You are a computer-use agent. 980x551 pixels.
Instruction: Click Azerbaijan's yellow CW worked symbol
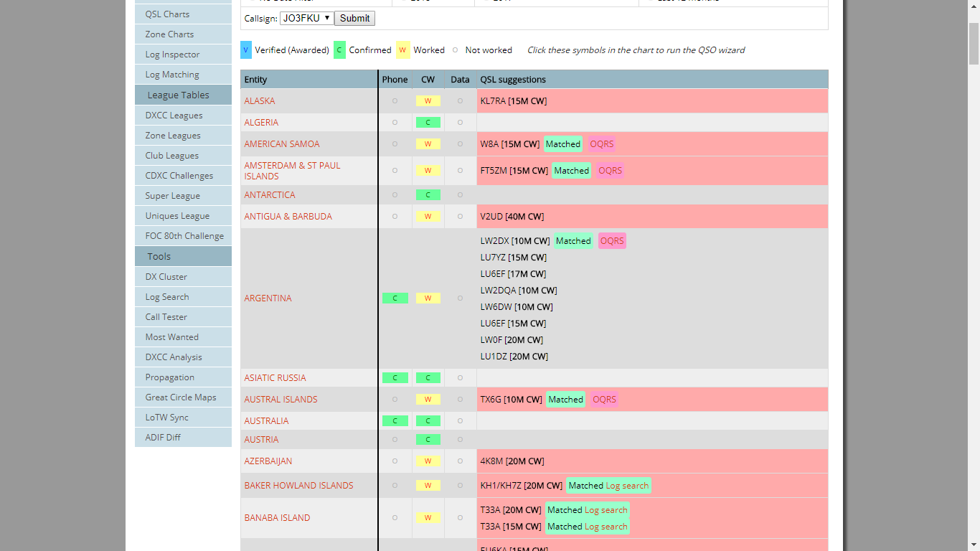[x=428, y=461]
